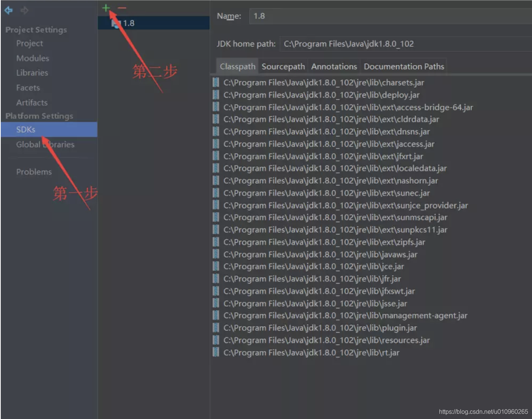Click the jar icon beside charsets.jar
Screen dimensions: 532x419
click(x=216, y=82)
